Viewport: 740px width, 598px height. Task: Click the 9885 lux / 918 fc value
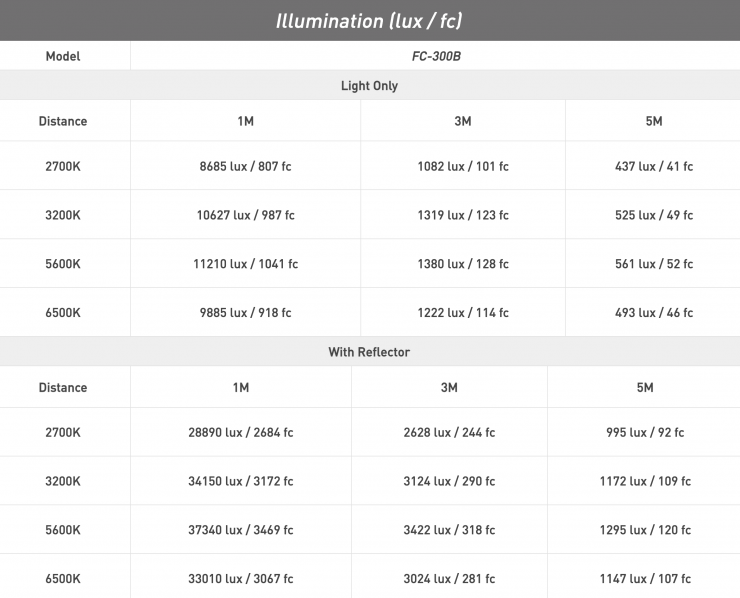click(245, 313)
